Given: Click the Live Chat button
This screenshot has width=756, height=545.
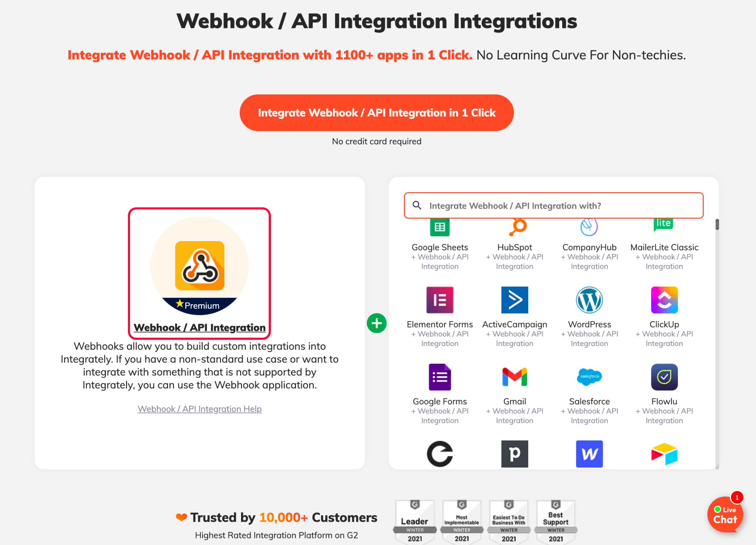Looking at the screenshot, I should [727, 515].
